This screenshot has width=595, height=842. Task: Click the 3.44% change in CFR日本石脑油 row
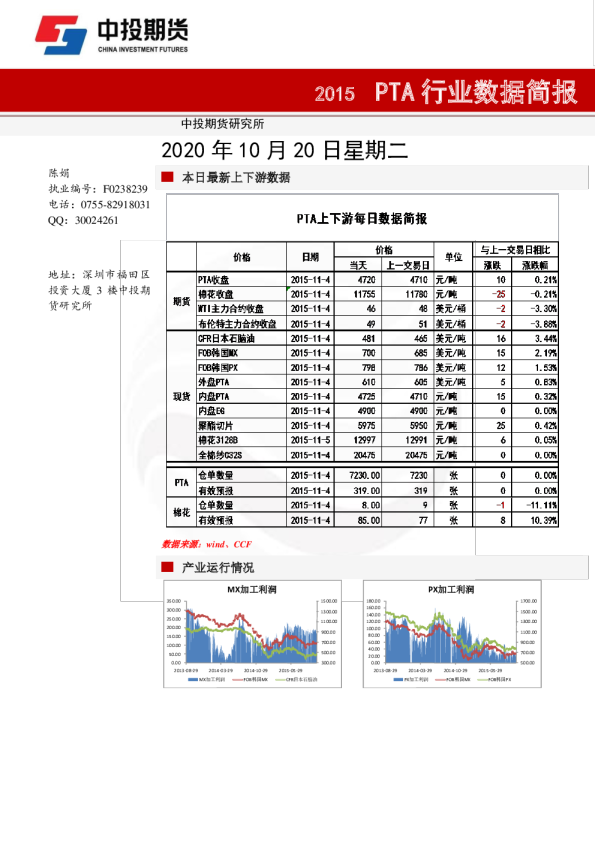pos(546,338)
